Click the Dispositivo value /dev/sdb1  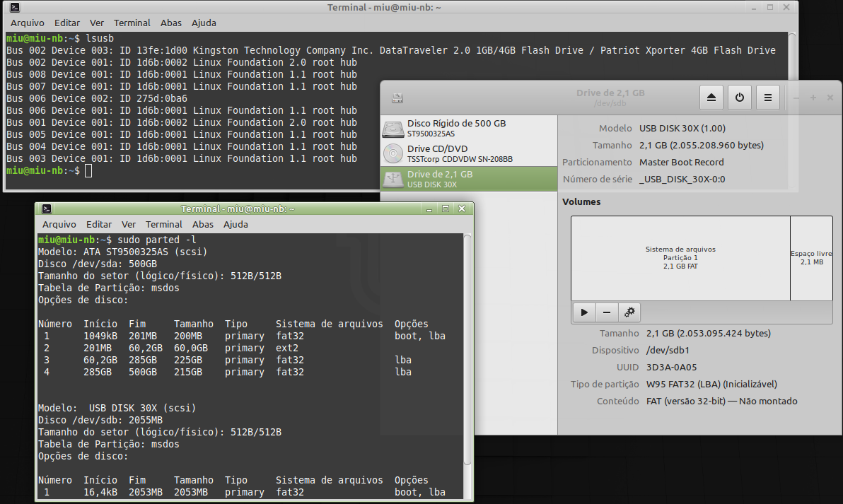point(668,351)
